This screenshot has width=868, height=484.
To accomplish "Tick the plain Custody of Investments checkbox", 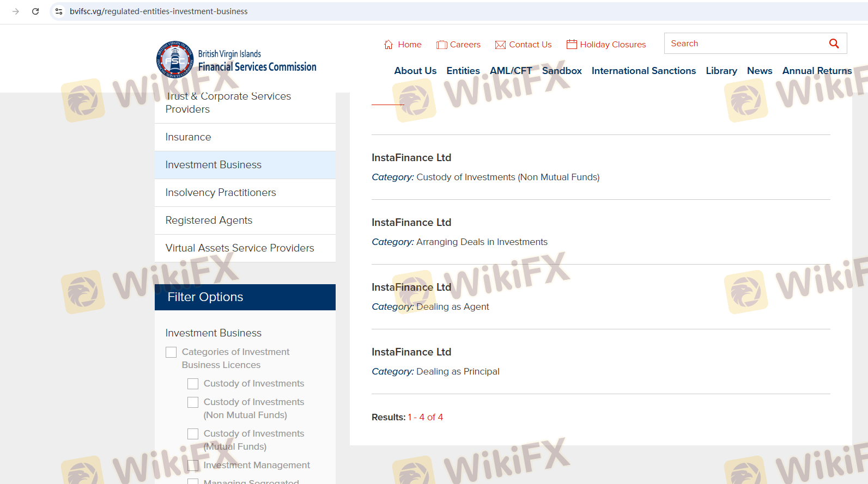I will tap(193, 384).
